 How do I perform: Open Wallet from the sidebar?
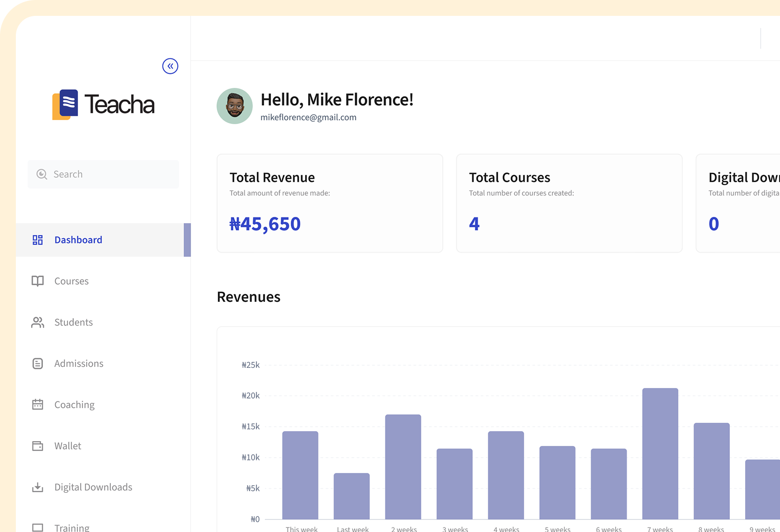103,446
